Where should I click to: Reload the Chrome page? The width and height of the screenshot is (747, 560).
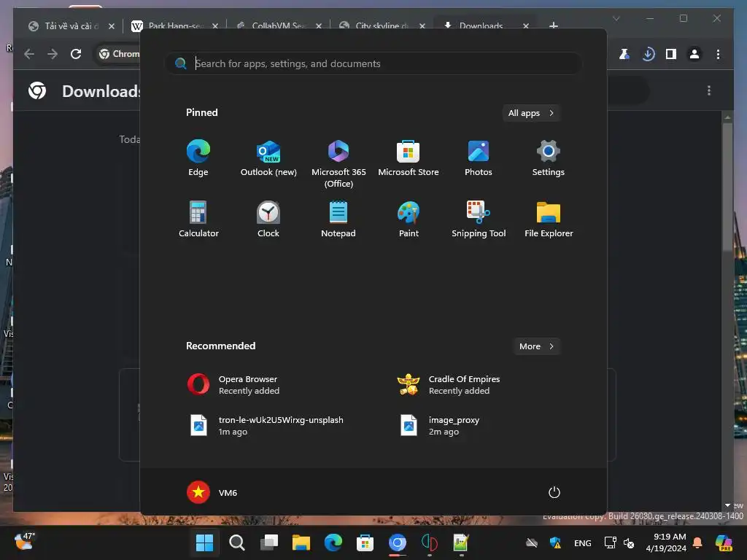76,54
